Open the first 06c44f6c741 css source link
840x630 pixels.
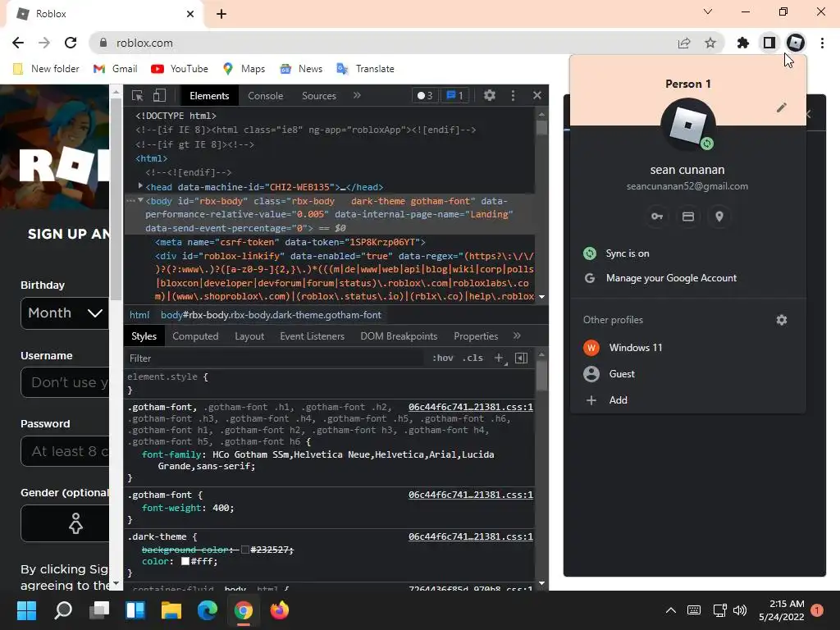pos(470,407)
